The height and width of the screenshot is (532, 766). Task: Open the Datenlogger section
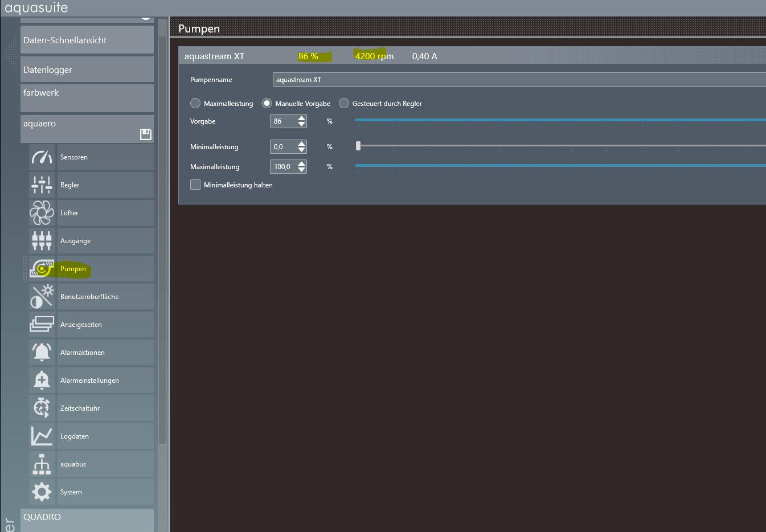87,69
